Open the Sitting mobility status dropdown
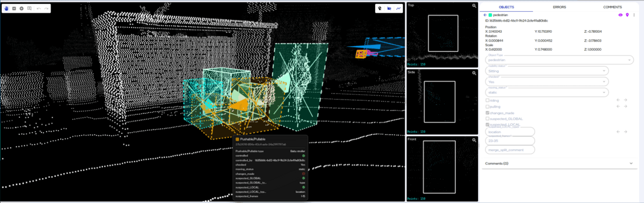Image resolution: width=644 pixels, height=203 pixels. coord(547,70)
